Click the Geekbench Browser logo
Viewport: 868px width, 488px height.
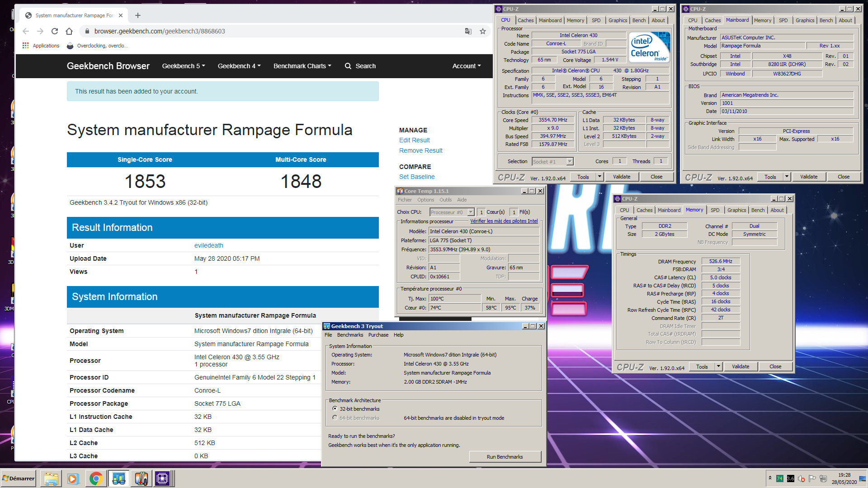click(108, 66)
